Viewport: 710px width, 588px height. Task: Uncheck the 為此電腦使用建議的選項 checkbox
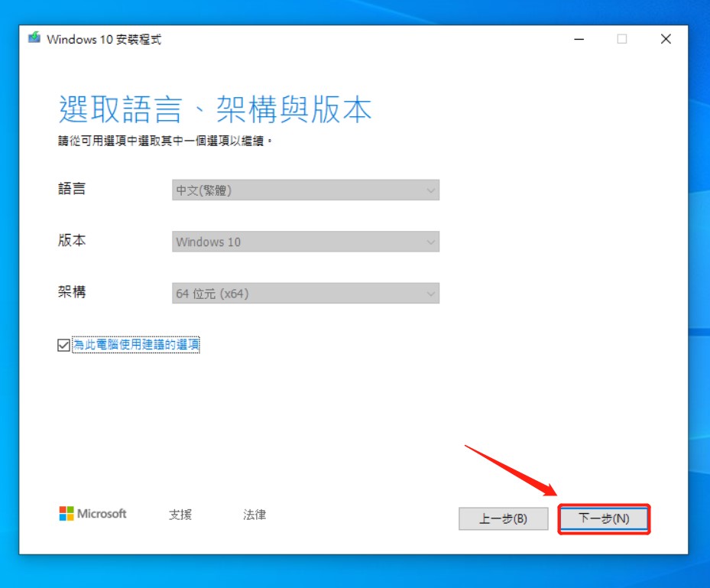[63, 346]
